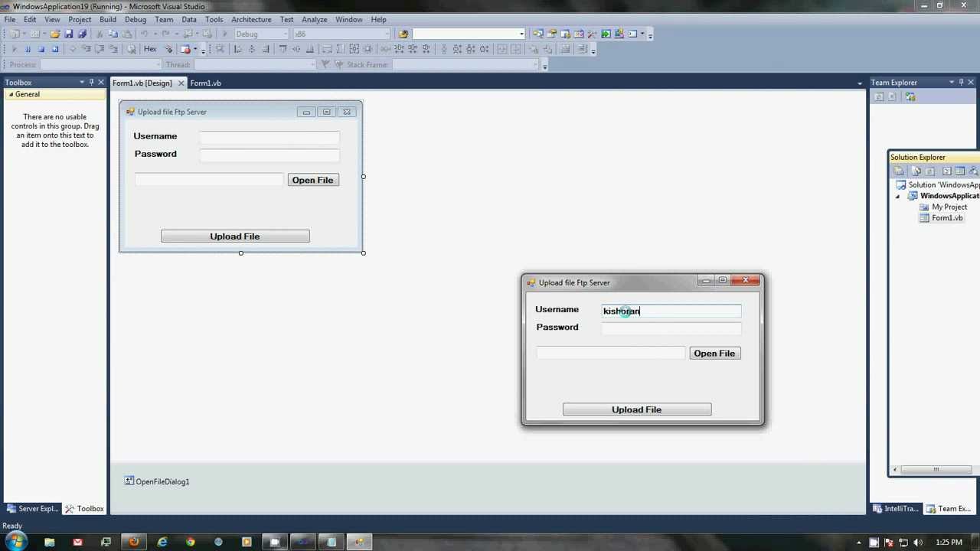Open the Find combo box dropdown arrow

coord(521,34)
